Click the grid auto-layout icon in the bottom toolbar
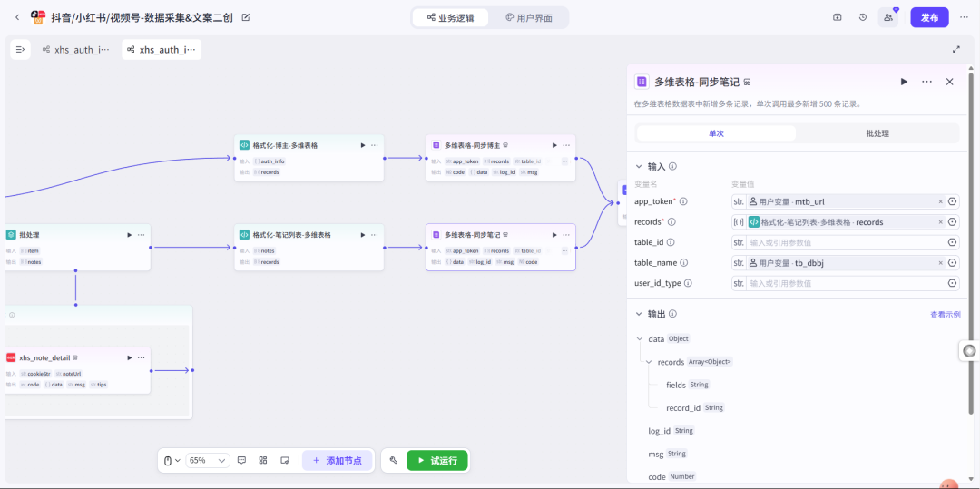980x489 pixels. 263,460
